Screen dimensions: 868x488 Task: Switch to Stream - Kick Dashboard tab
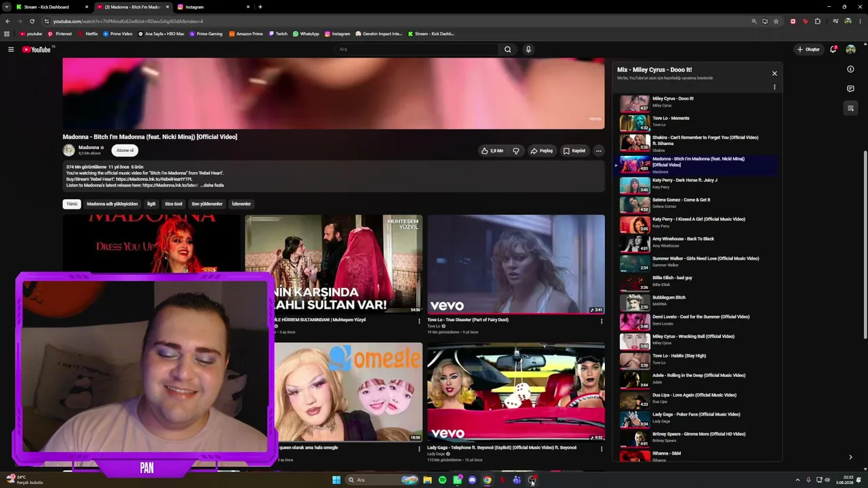pos(52,7)
